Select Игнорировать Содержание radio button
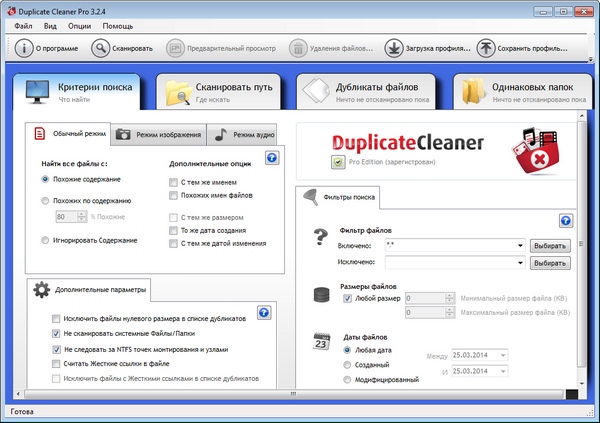600x423 pixels. click(46, 240)
